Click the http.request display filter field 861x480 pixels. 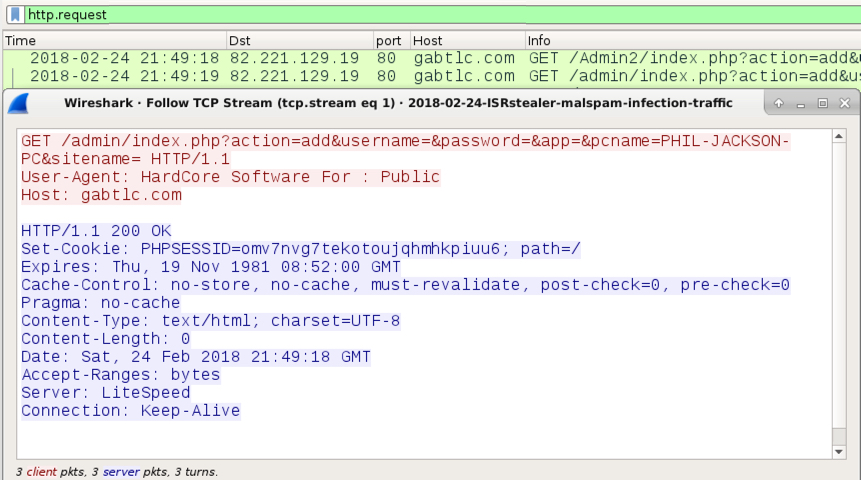coord(444,15)
